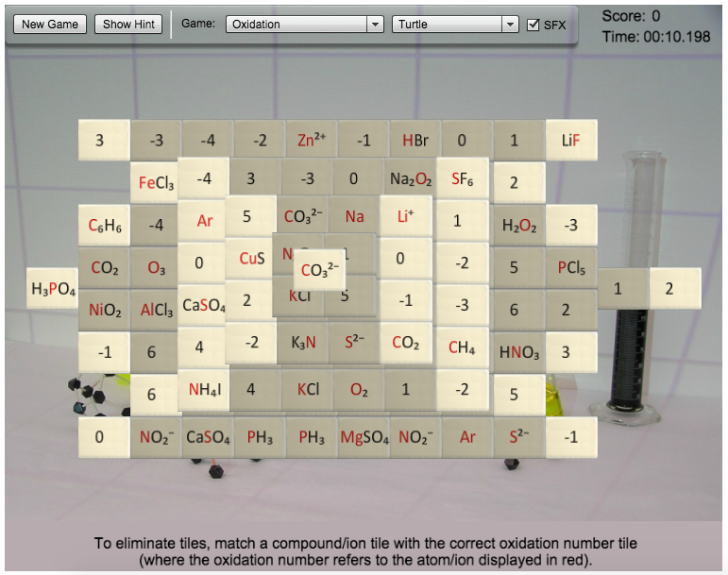The image size is (728, 575).
Task: Select the CuS tile
Action: click(x=249, y=258)
